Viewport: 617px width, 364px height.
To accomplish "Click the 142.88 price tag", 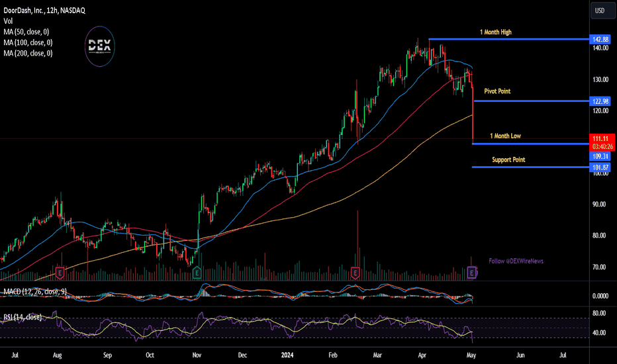I will [600, 39].
